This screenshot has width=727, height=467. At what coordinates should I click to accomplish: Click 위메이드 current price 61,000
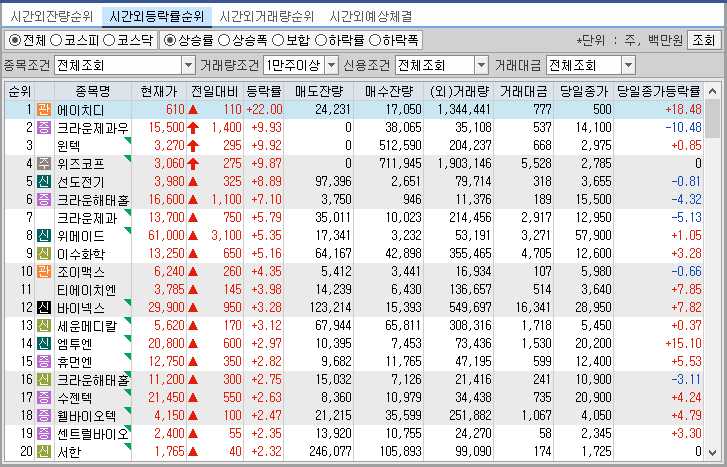pyautogui.click(x=166, y=236)
